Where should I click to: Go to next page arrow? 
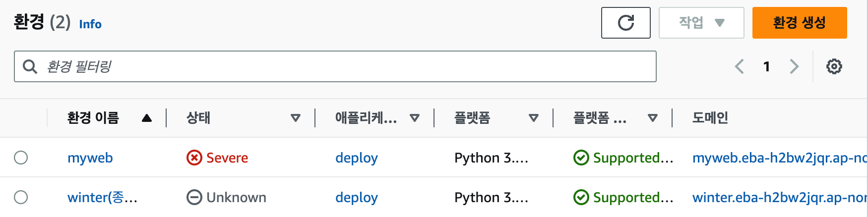[794, 66]
